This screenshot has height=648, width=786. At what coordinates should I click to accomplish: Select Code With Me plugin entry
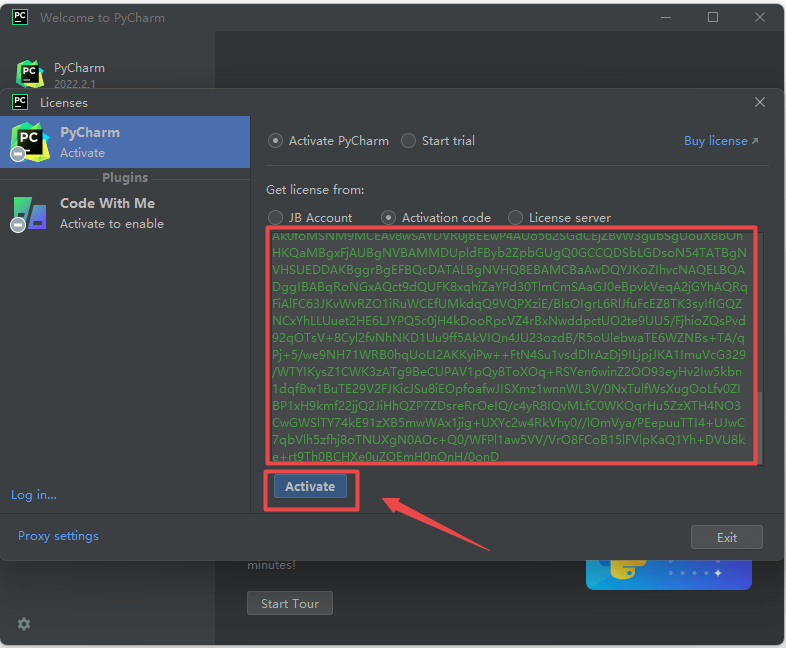tap(125, 213)
